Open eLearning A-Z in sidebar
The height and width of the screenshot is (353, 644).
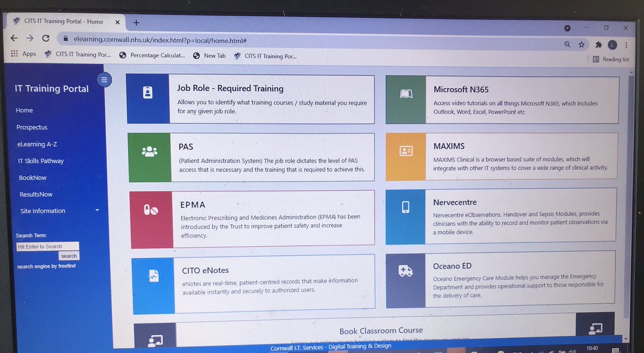coord(36,144)
